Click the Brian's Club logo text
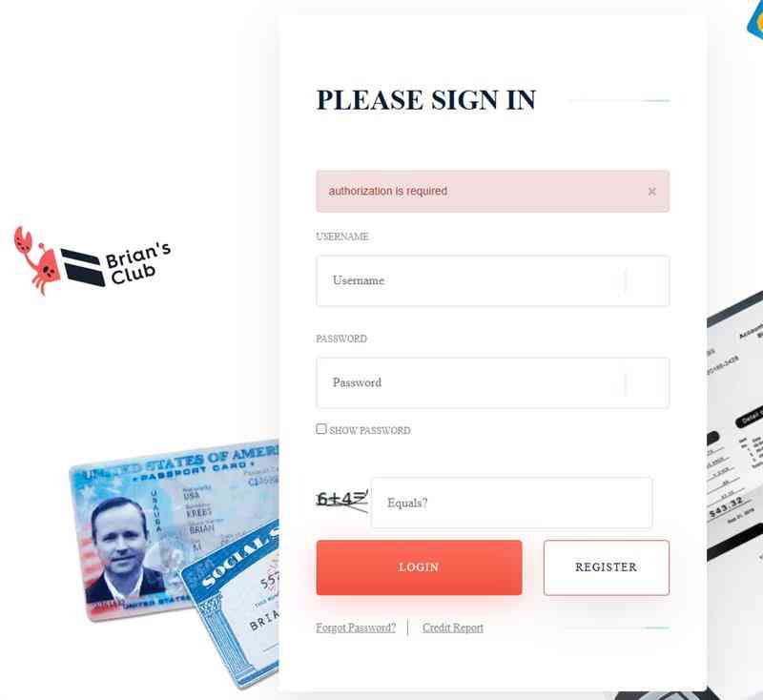The height and width of the screenshot is (700, 763). pos(138,263)
